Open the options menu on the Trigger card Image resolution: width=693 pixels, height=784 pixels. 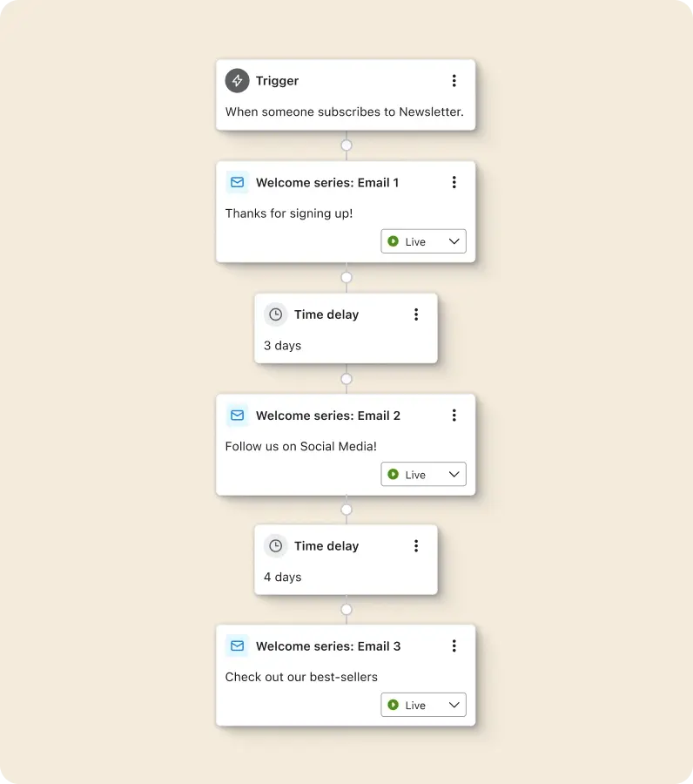click(x=454, y=80)
